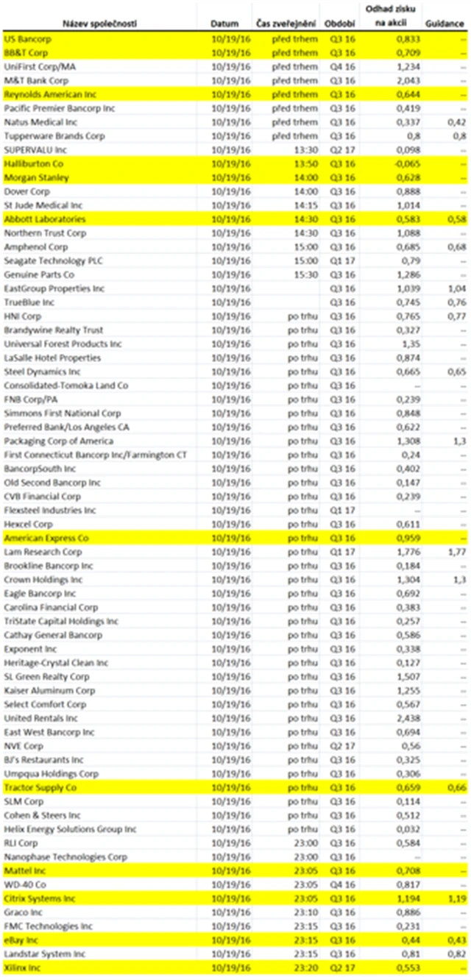Select the 'Xilinx Inc' cell
The image size is (471, 980).
click(x=99, y=968)
